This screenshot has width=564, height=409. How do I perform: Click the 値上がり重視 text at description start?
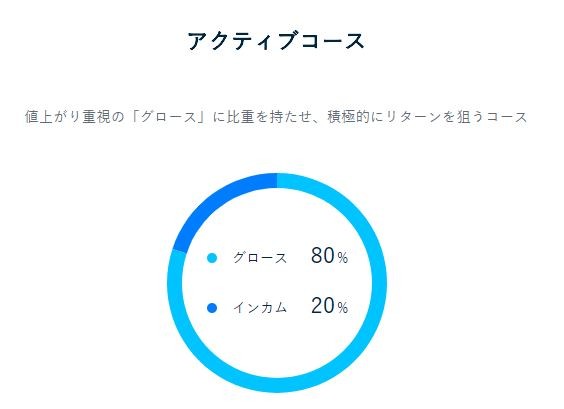point(67,117)
